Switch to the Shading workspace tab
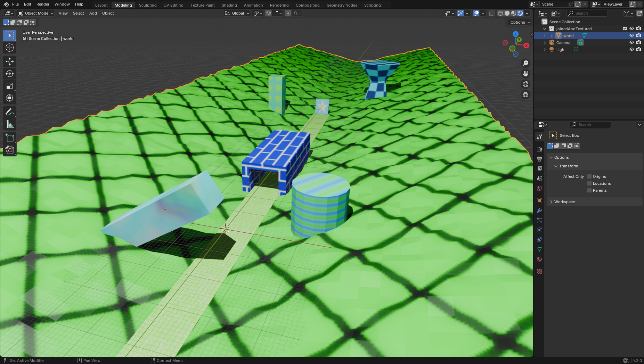 [229, 5]
